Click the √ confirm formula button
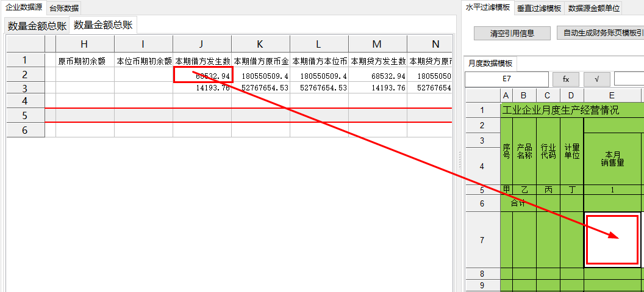The image size is (644, 292). [597, 79]
